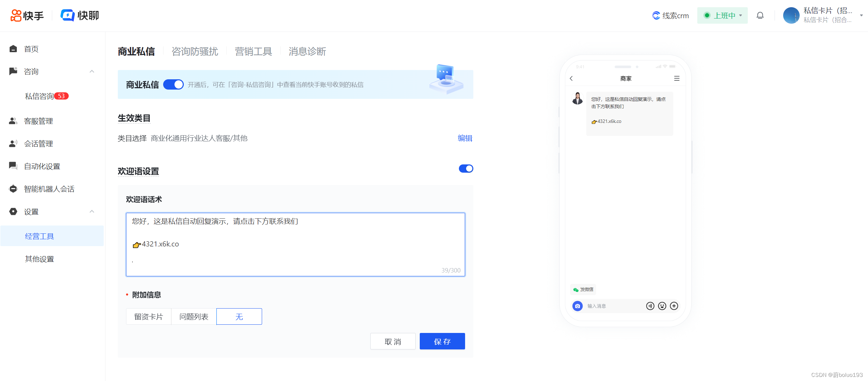Collapse the 设置 sidebar section
Viewport: 868px width, 381px height.
(x=92, y=211)
